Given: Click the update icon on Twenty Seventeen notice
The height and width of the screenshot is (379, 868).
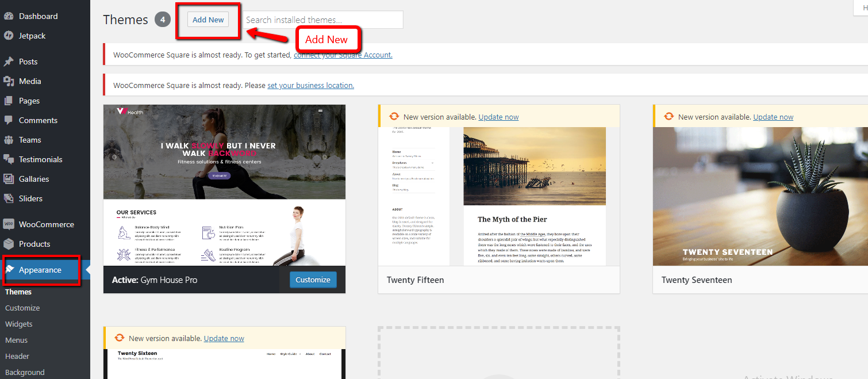Looking at the screenshot, I should click(x=669, y=116).
